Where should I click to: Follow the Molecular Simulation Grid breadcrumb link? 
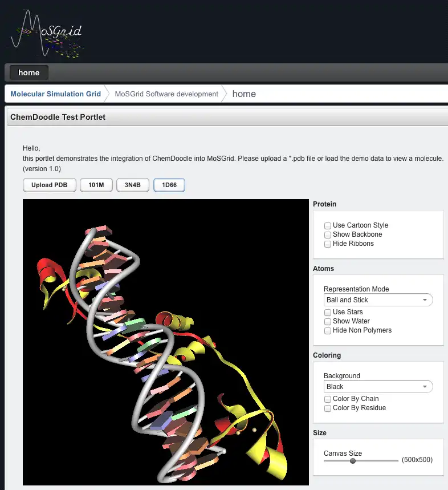click(x=55, y=94)
